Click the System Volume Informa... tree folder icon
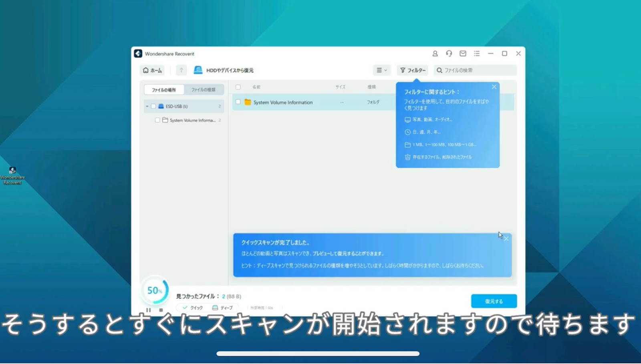The height and width of the screenshot is (364, 641). coord(165,120)
